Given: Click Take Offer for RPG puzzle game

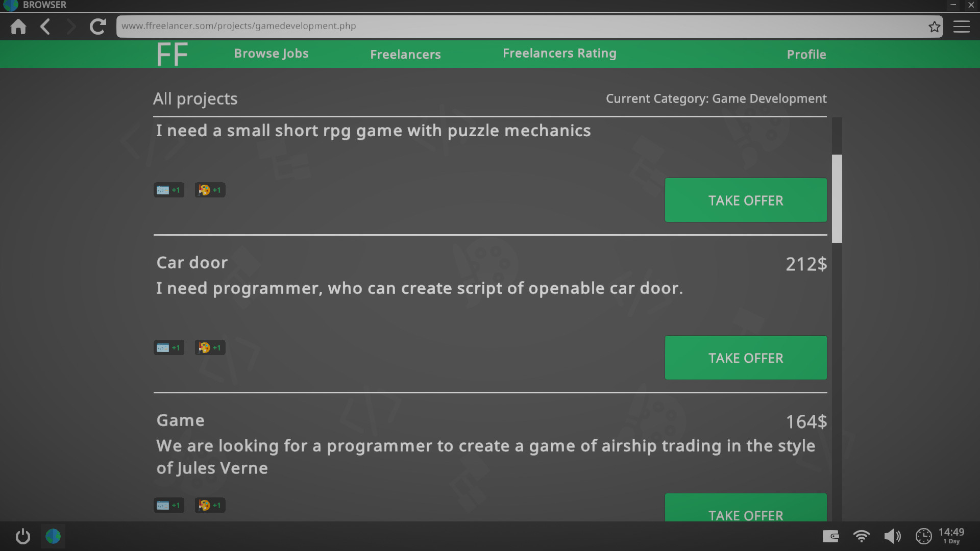Looking at the screenshot, I should click(746, 201).
